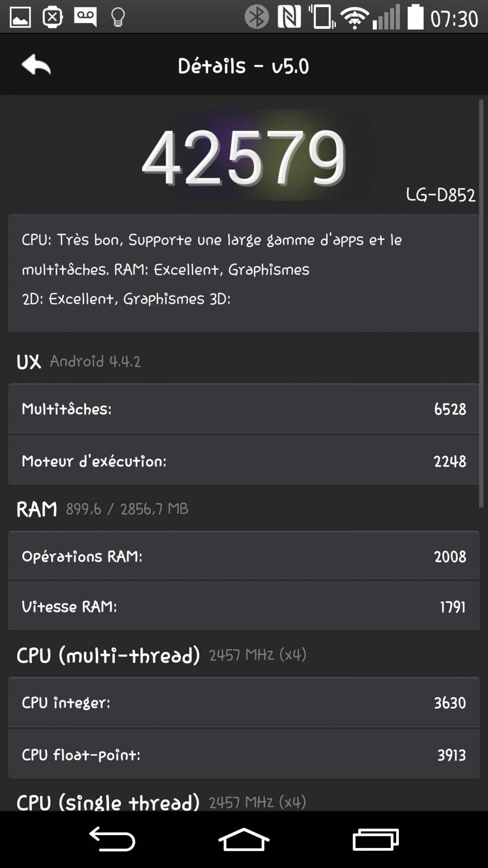Tap the Opérations RAM result row
The height and width of the screenshot is (868, 488).
tap(244, 556)
